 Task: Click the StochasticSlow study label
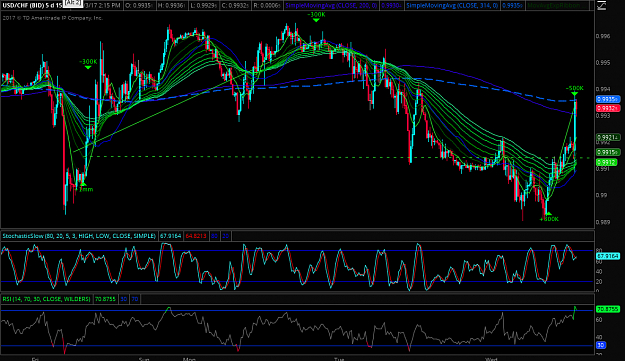[x=79, y=236]
